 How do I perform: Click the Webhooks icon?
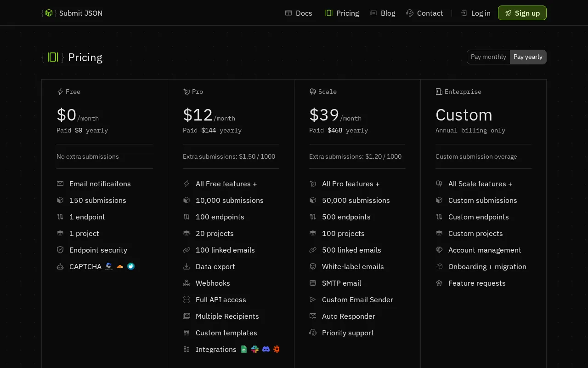tap(187, 283)
